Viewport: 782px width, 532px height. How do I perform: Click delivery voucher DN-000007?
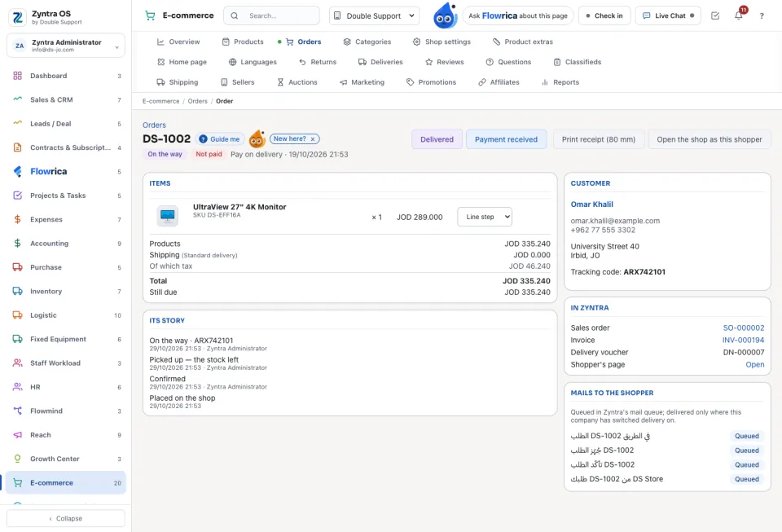743,353
